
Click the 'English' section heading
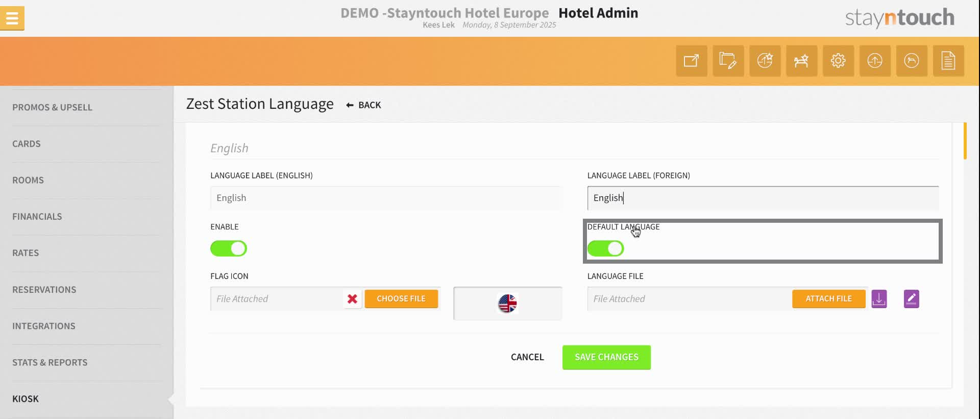229,148
